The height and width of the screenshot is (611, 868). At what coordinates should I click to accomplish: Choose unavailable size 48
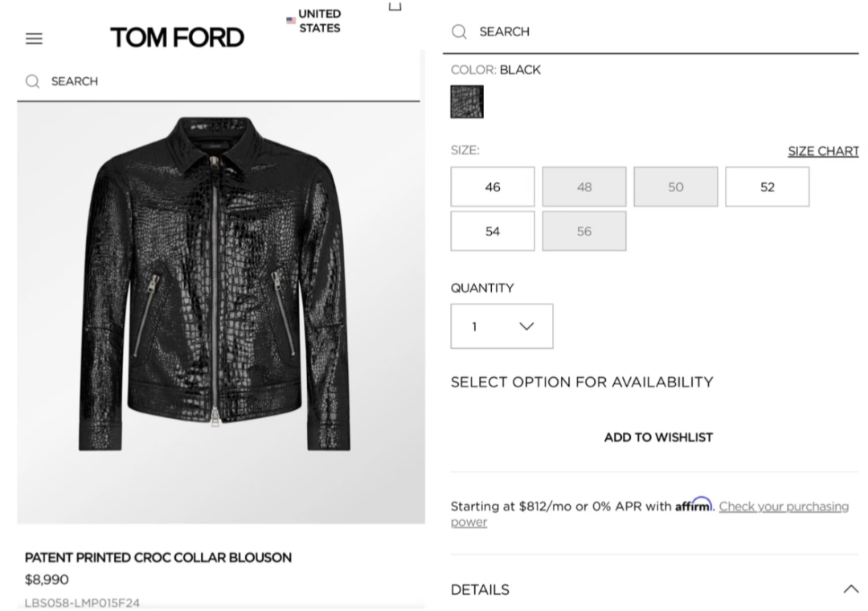pyautogui.click(x=584, y=187)
